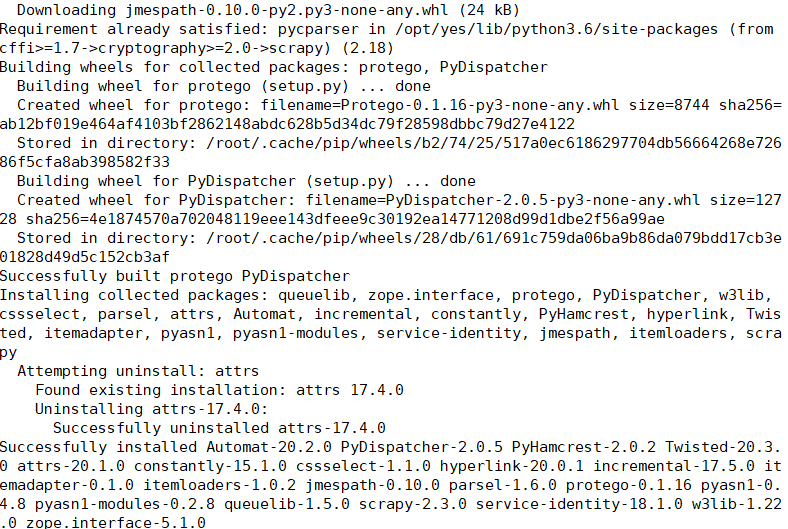Click the size=8744 text

(x=669, y=105)
